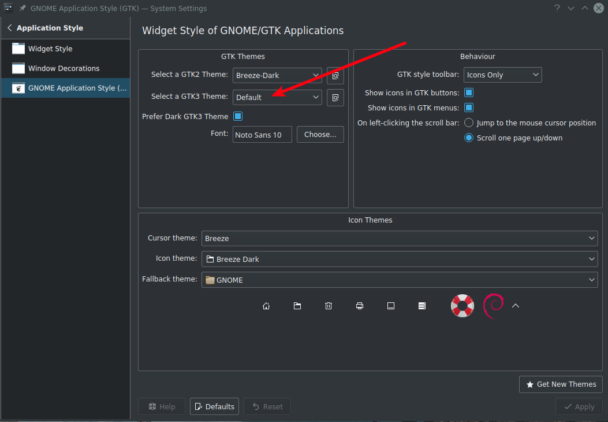Click the Defaults button
Image resolution: width=608 pixels, height=422 pixels.
pyautogui.click(x=214, y=406)
